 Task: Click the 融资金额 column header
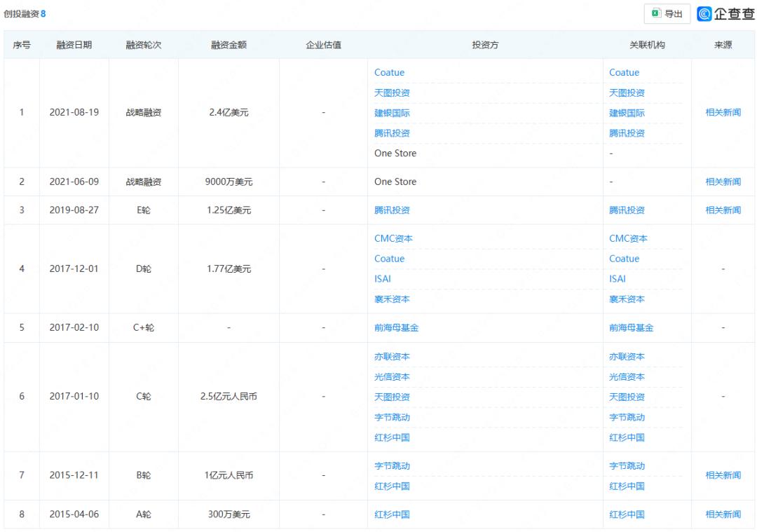[x=229, y=45]
